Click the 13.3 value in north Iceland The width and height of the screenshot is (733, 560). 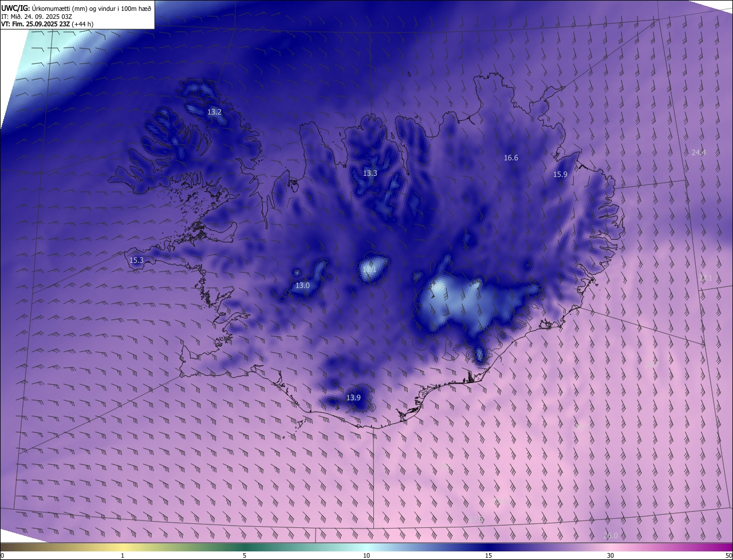[x=371, y=173]
